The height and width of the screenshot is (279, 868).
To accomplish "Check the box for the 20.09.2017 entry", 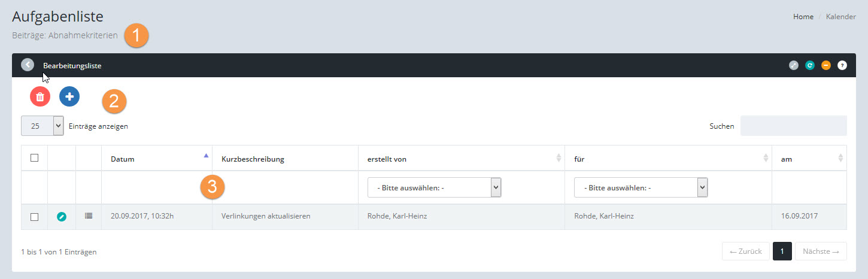I will pos(34,217).
